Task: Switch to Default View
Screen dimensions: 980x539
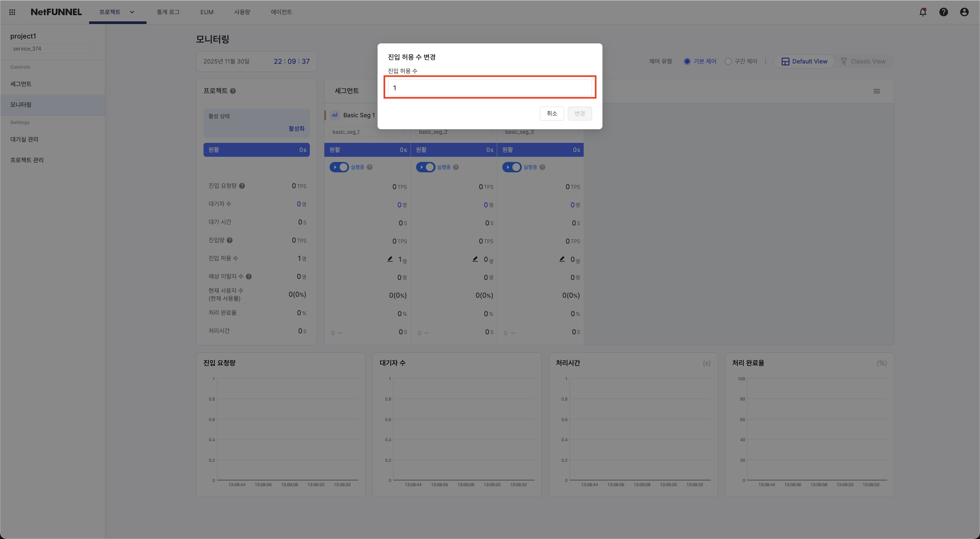Action: (804, 61)
